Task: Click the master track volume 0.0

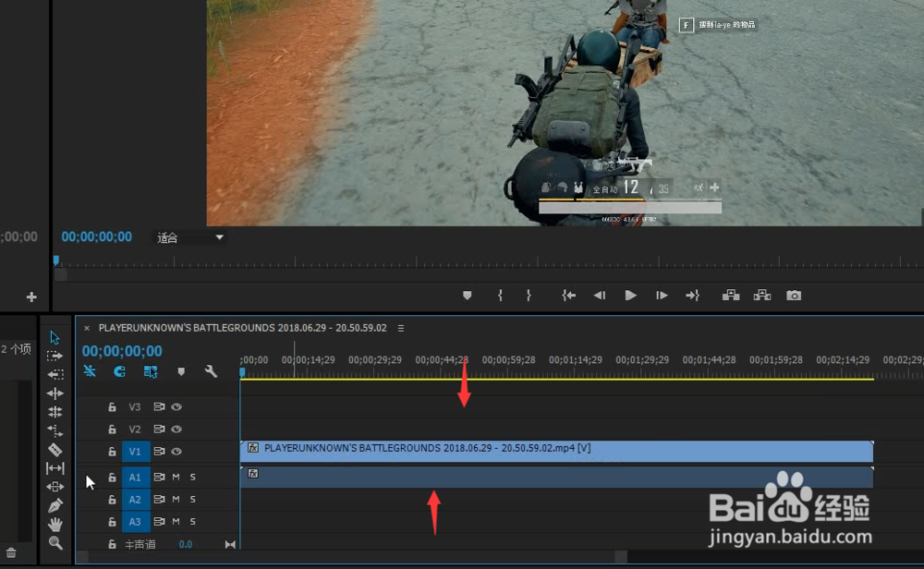Action: coord(186,544)
